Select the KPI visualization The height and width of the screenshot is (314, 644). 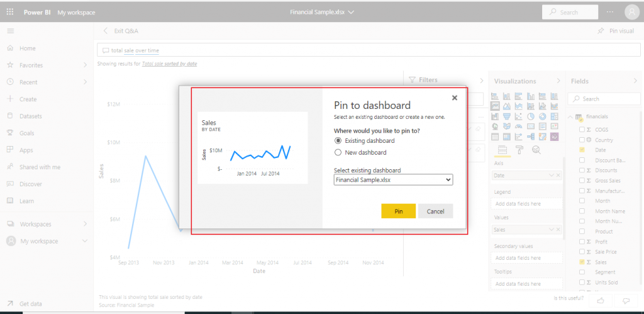(x=555, y=126)
